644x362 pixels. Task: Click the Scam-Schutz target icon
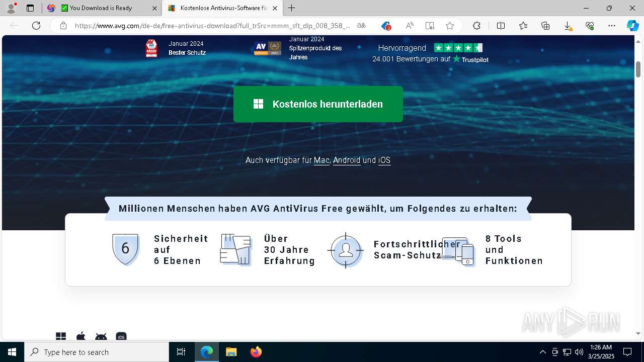(345, 250)
